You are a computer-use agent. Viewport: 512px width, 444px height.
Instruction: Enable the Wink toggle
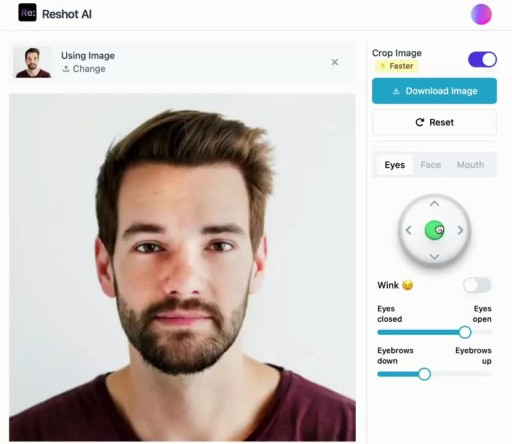(477, 285)
